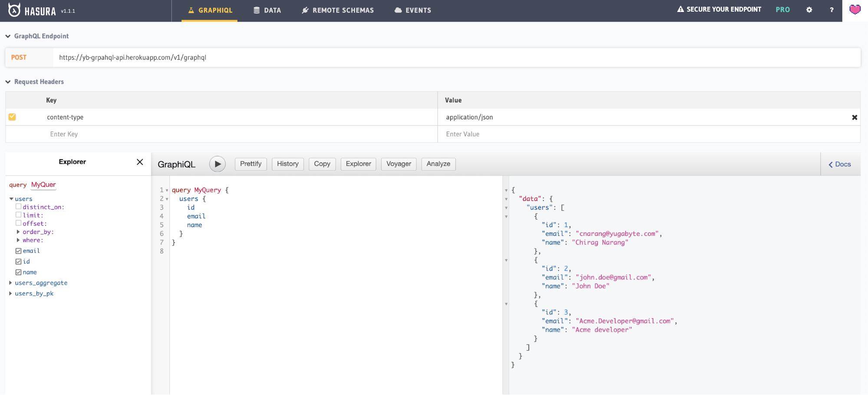Open the help question mark icon
868x395 pixels.
tap(832, 10)
